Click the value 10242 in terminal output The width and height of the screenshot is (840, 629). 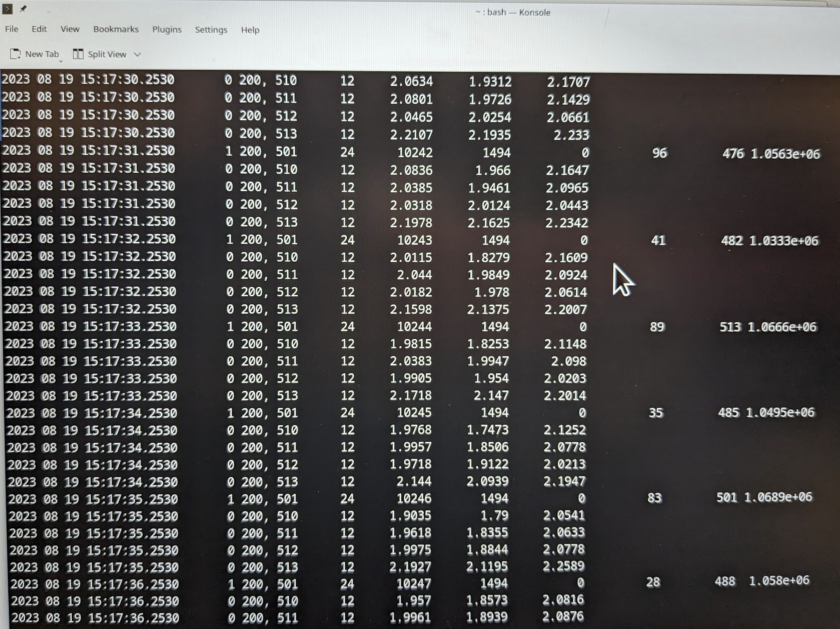(415, 153)
